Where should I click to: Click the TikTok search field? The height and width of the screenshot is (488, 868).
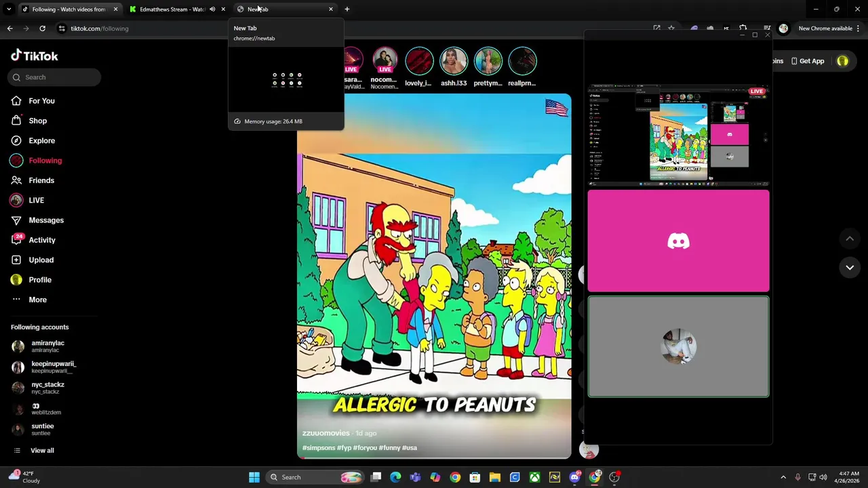(x=55, y=77)
